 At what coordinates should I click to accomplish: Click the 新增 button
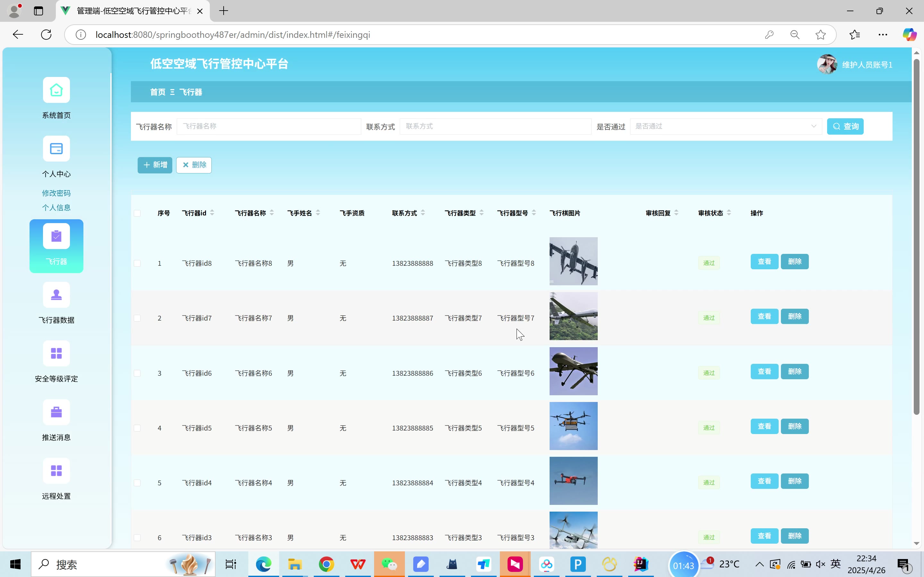point(155,165)
